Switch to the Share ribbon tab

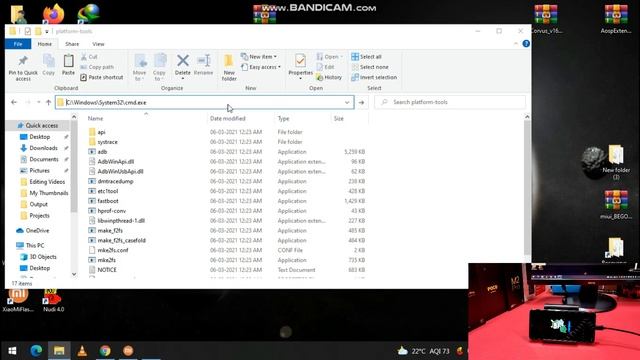[x=72, y=44]
